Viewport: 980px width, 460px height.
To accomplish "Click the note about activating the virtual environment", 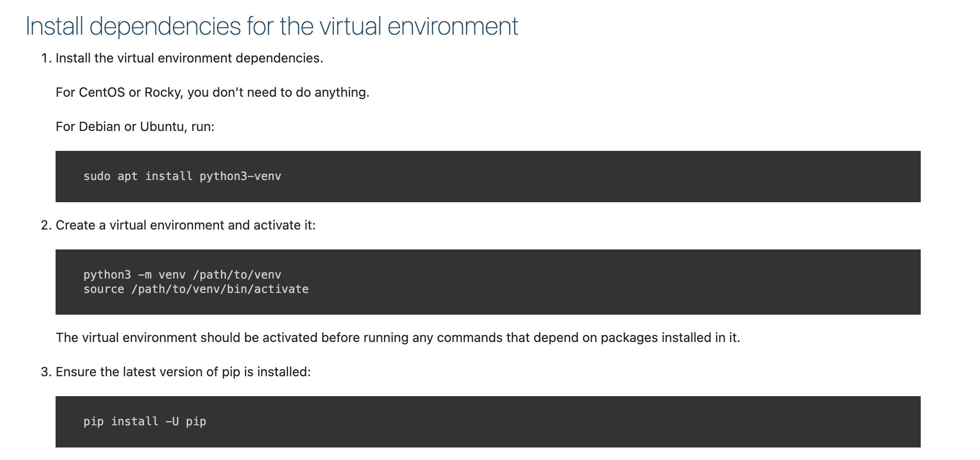I will click(x=397, y=338).
